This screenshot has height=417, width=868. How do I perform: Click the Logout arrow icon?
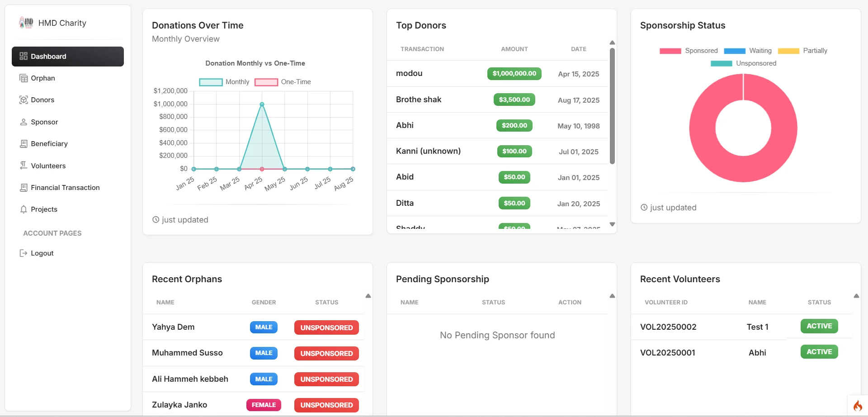point(24,253)
